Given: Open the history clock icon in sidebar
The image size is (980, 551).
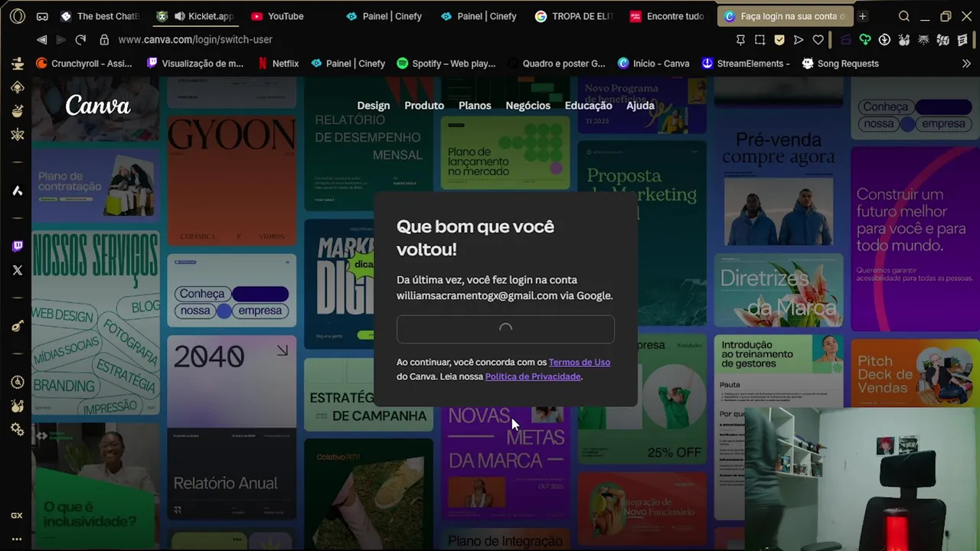Looking at the screenshot, I should [x=18, y=382].
